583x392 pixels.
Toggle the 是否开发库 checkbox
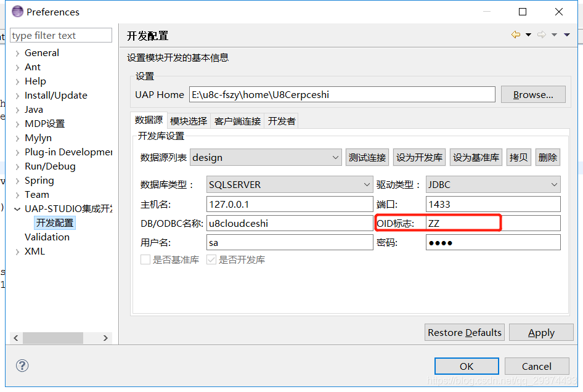[x=211, y=259]
